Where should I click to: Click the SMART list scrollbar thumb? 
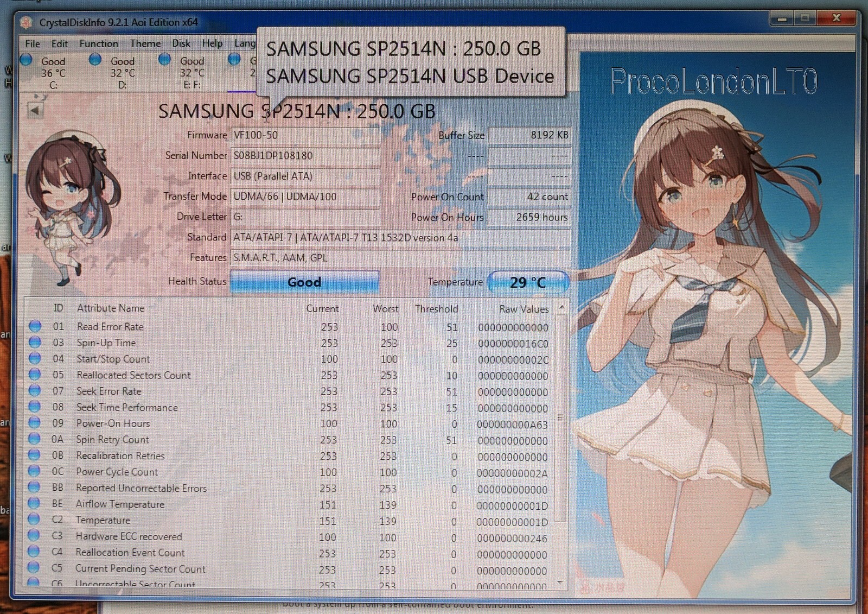point(561,418)
